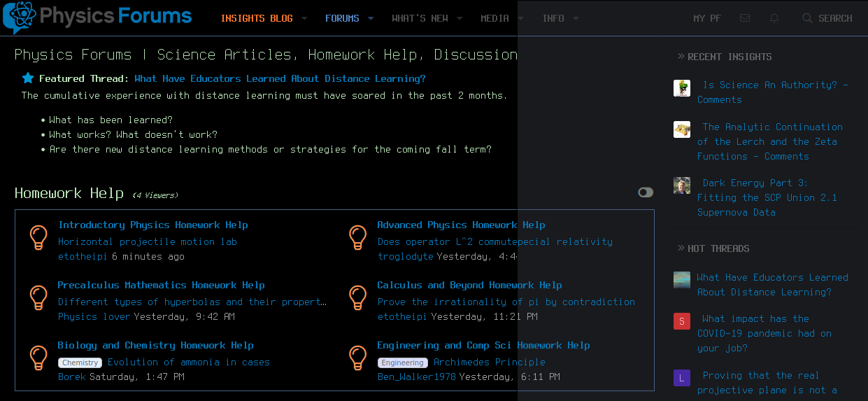Click Engineering and Comp Sci bulb icon
This screenshot has height=401, width=868.
point(357,358)
